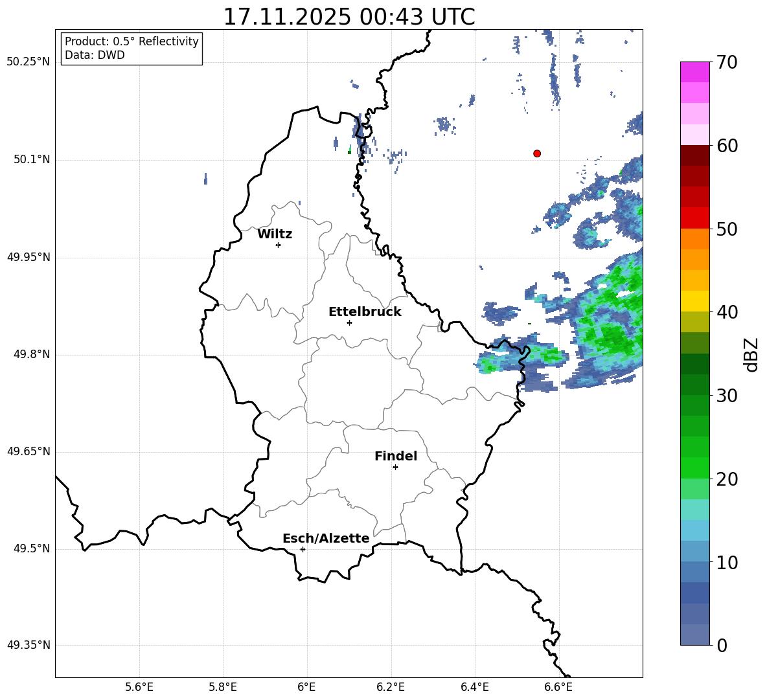Click the 20 tick on colorbar
767x700 pixels.
coord(727,479)
